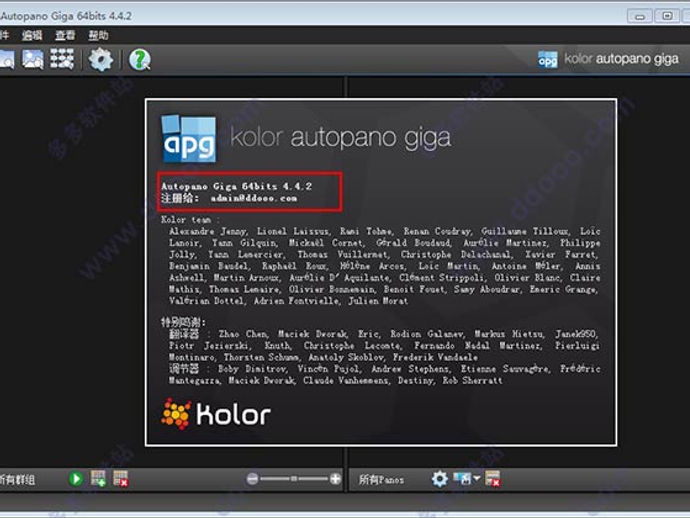Click the 'Kolor team :' heading
690x518 pixels.
[190, 219]
